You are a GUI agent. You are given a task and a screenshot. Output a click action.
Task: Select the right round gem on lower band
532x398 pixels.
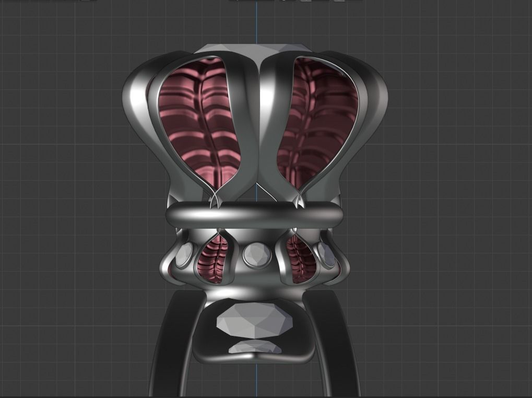(326, 255)
